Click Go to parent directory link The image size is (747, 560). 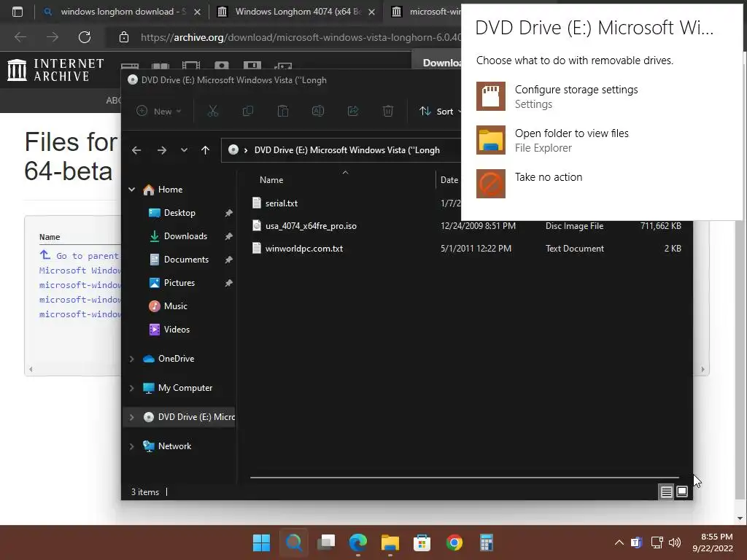pos(80,256)
